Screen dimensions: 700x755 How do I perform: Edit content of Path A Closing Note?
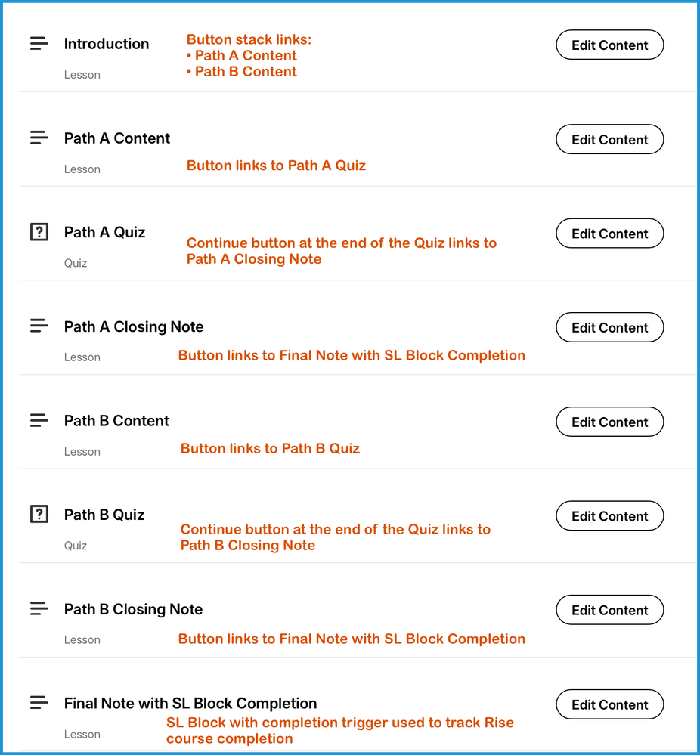pos(609,328)
